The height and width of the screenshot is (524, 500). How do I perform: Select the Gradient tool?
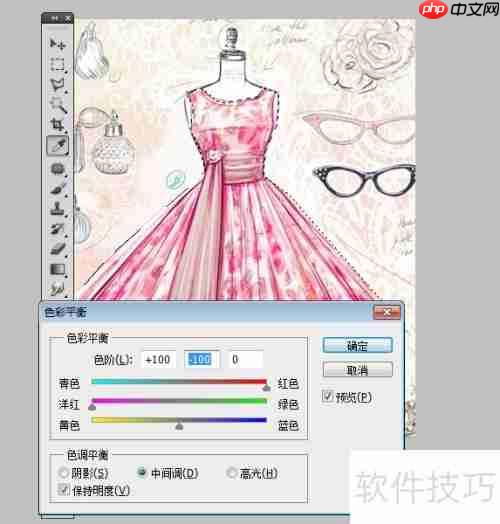tap(58, 269)
